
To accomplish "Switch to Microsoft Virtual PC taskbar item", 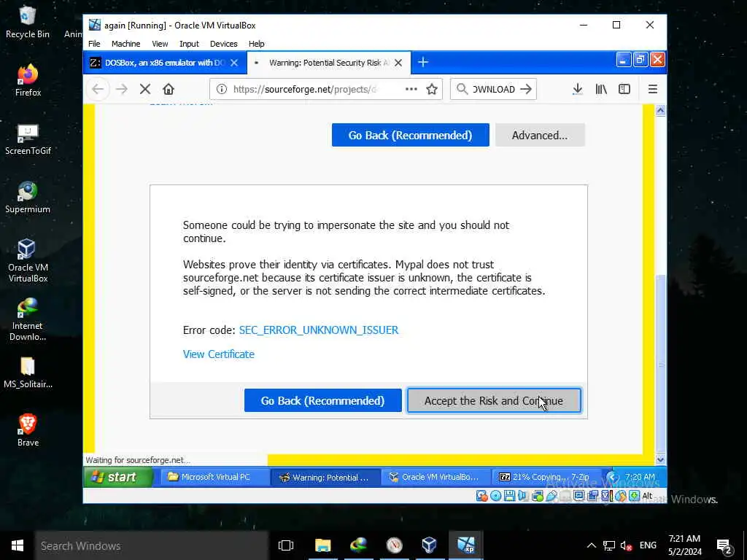I will [x=214, y=477].
